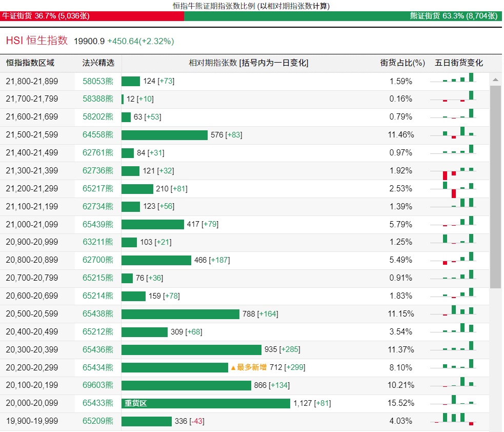Click the 街货占比(%) column header
The width and height of the screenshot is (504, 432).
pos(402,63)
